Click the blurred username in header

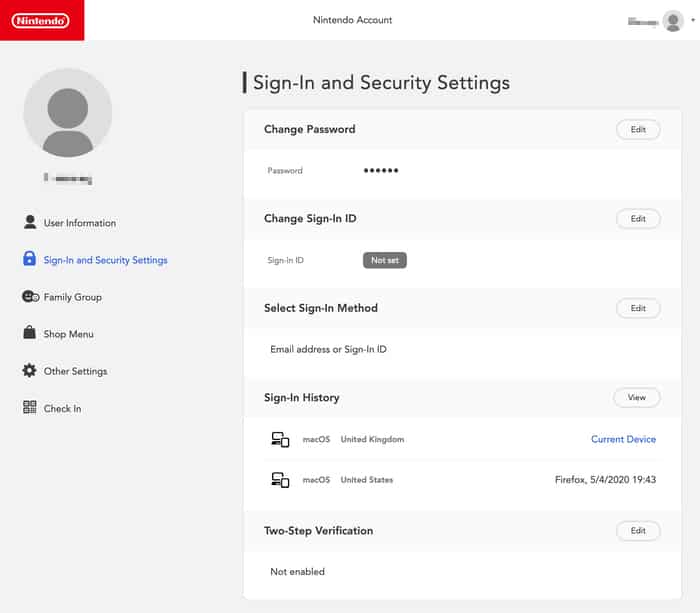pyautogui.click(x=643, y=21)
